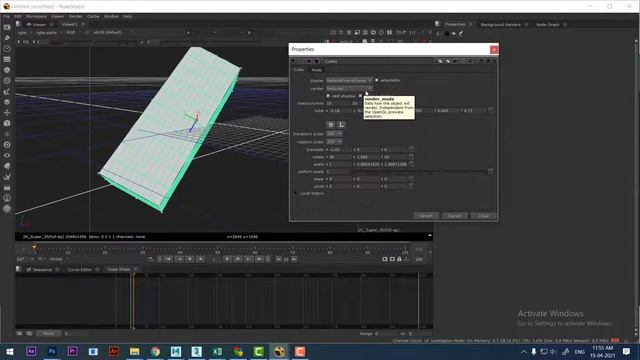Open the Image nodes toolbar icon
The width and height of the screenshot is (640, 360).
coord(7,27)
